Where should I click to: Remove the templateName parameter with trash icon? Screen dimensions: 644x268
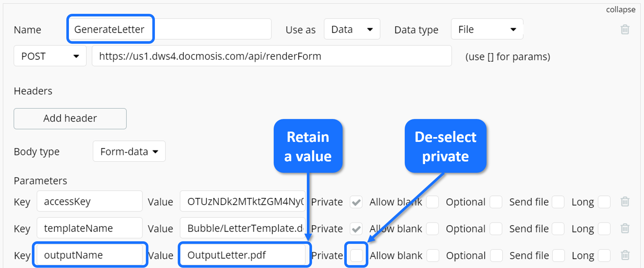625,228
